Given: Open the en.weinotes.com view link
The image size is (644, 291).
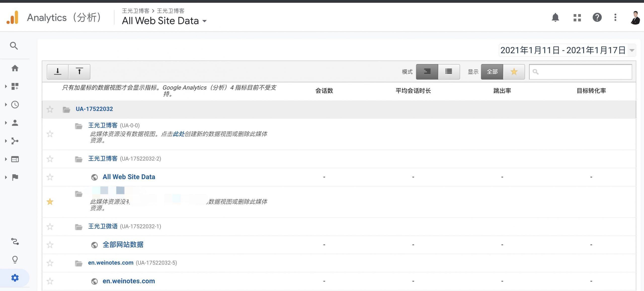Looking at the screenshot, I should 129,281.
